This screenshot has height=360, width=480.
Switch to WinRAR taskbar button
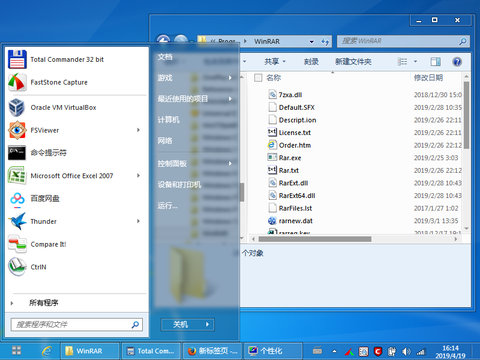pyautogui.click(x=90, y=351)
